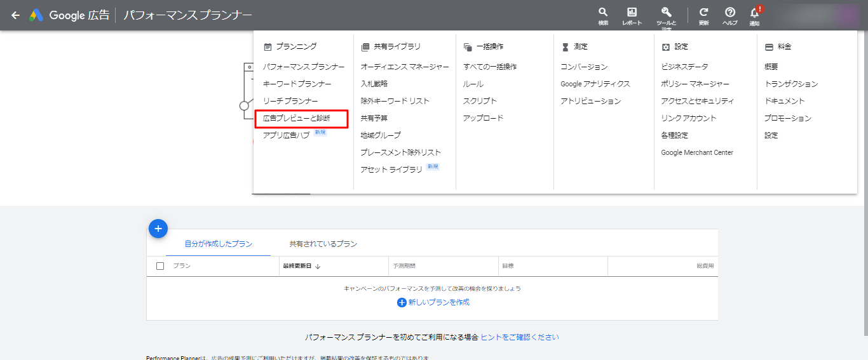The width and height of the screenshot is (868, 360).
Task: Click the 一括操作 column heading
Action: [490, 46]
